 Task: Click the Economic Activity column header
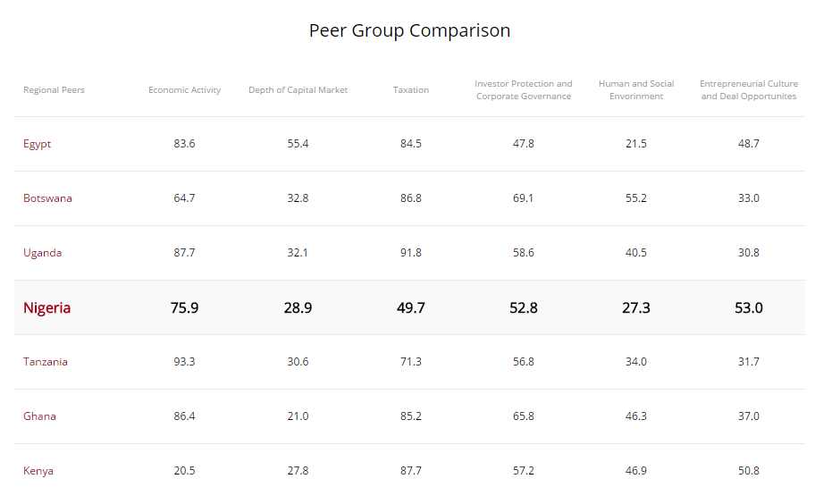click(x=184, y=90)
